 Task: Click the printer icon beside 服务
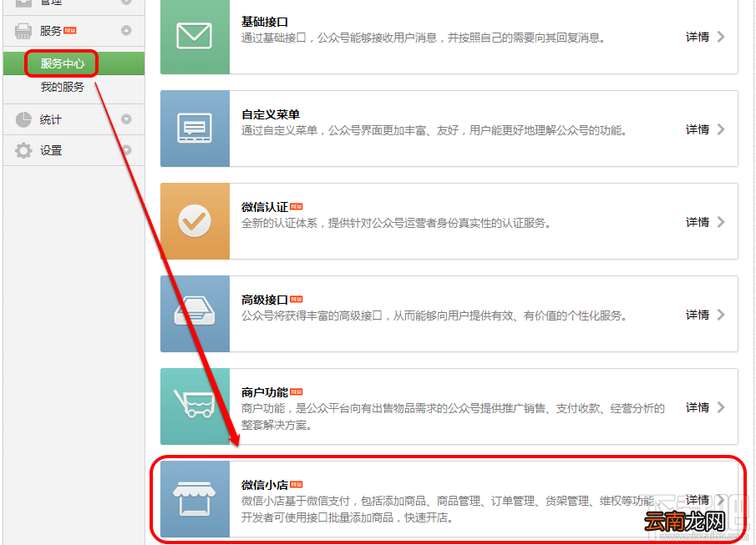23,31
